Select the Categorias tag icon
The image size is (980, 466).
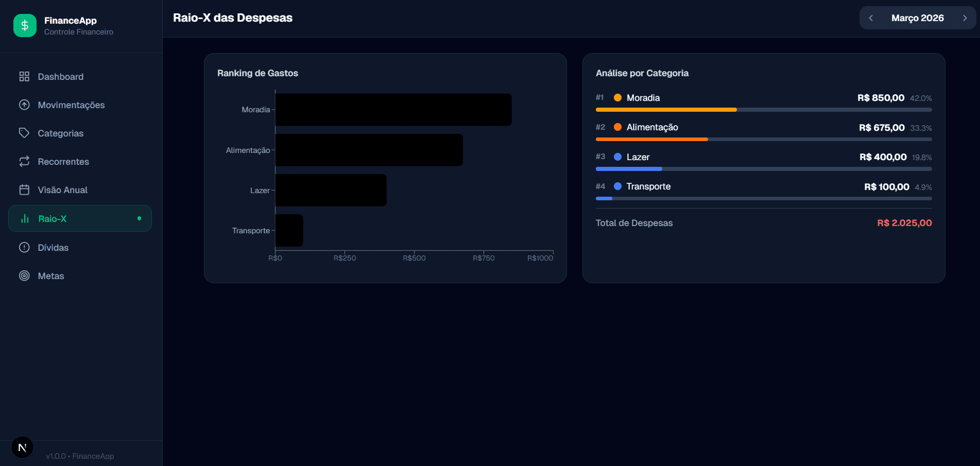[x=24, y=133]
